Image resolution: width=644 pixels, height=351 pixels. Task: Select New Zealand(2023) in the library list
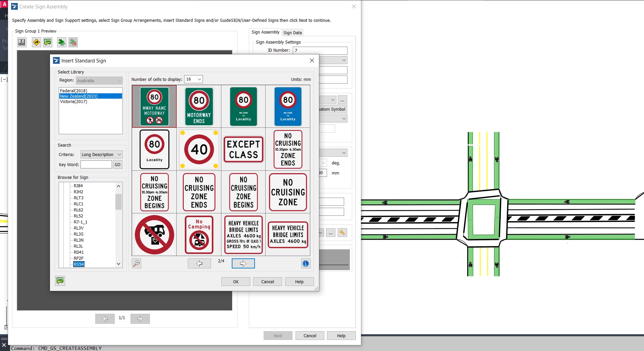pos(78,96)
